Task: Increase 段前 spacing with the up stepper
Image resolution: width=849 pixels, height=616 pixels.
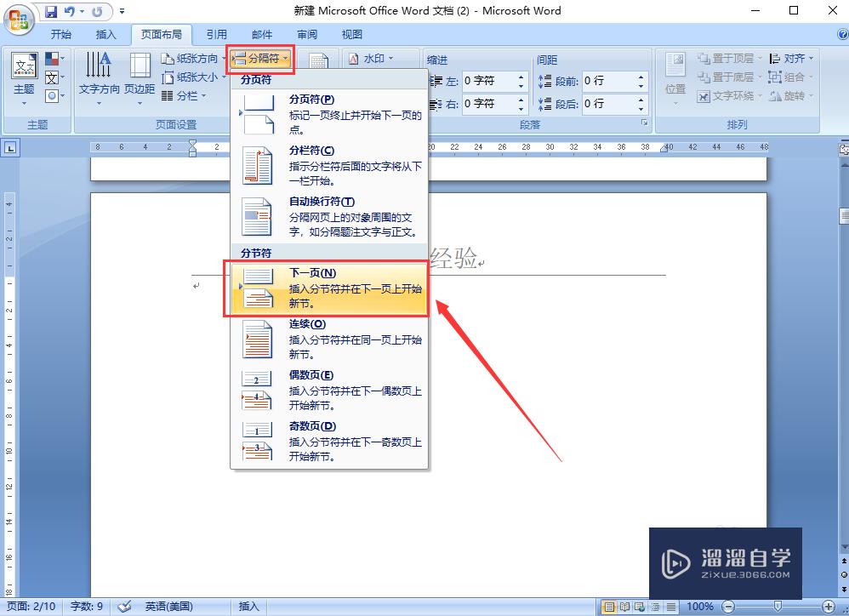Action: click(x=641, y=77)
